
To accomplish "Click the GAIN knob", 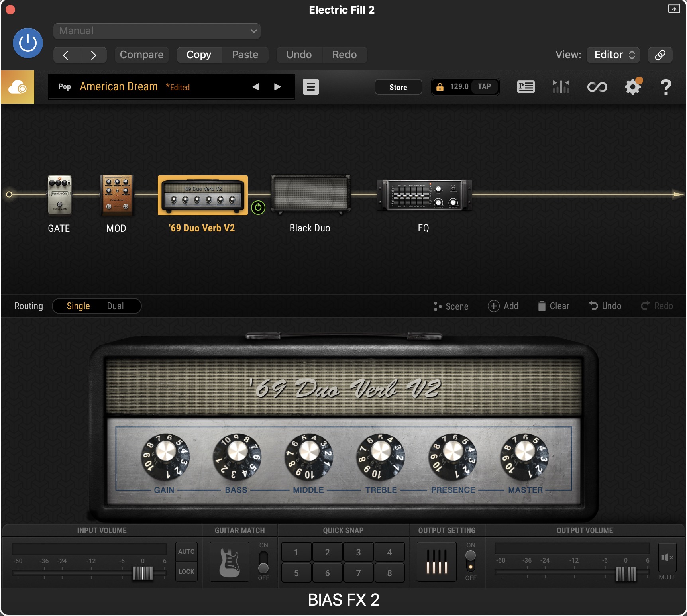I will [165, 456].
